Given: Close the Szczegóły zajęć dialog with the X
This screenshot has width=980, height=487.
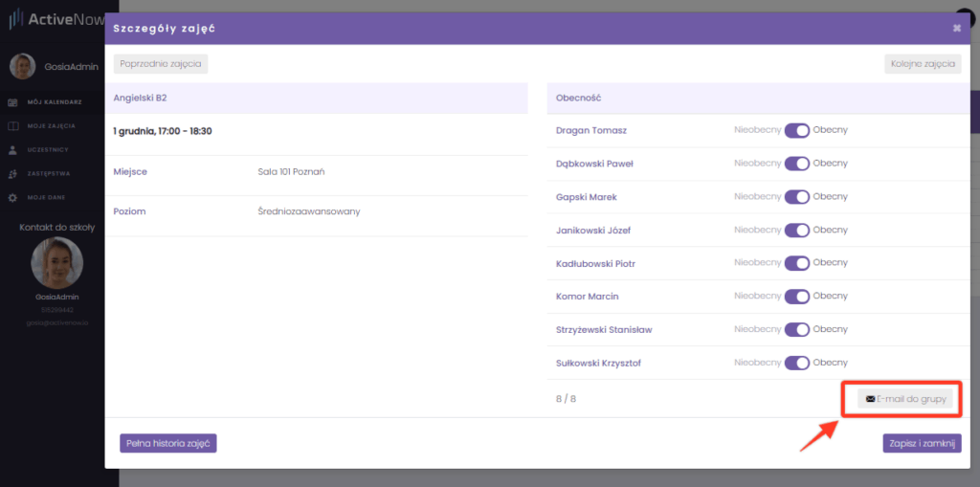Looking at the screenshot, I should (956, 29).
